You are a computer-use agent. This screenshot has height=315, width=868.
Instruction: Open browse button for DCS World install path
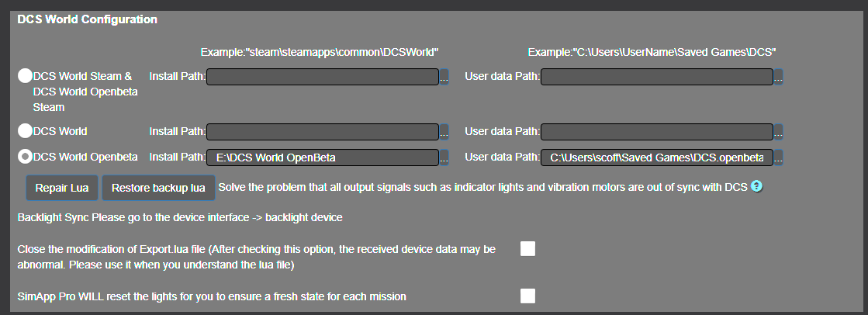[444, 132]
